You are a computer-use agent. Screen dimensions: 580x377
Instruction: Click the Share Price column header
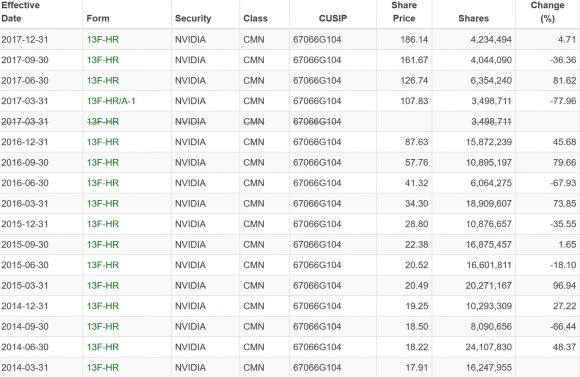point(404,12)
